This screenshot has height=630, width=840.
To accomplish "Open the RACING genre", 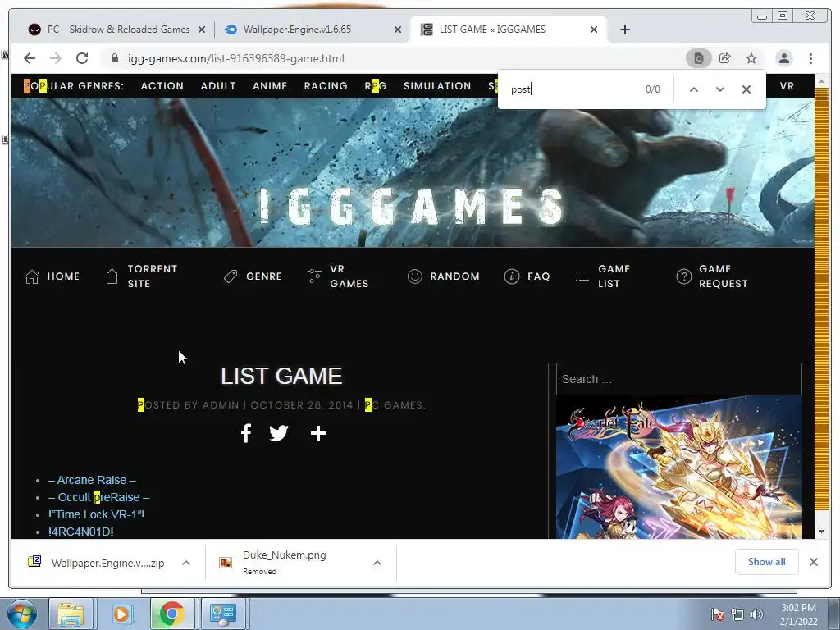I will (x=326, y=85).
